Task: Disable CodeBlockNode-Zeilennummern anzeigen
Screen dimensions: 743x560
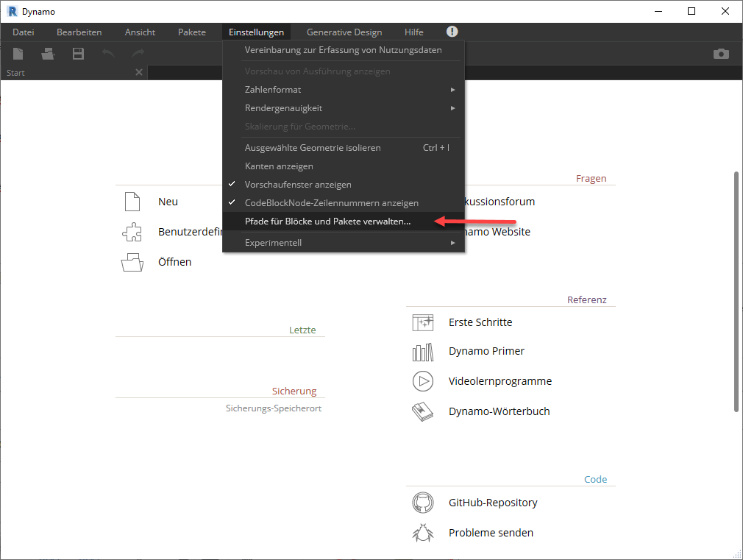Action: [x=331, y=203]
